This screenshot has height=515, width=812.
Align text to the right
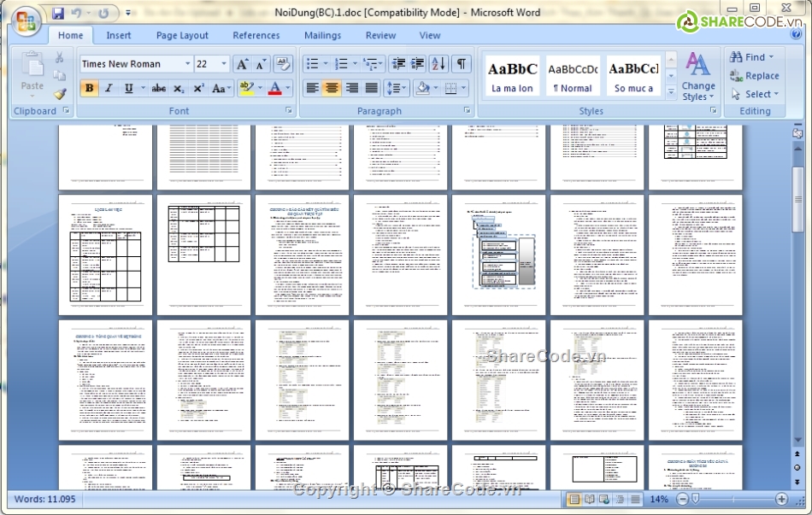pos(352,89)
